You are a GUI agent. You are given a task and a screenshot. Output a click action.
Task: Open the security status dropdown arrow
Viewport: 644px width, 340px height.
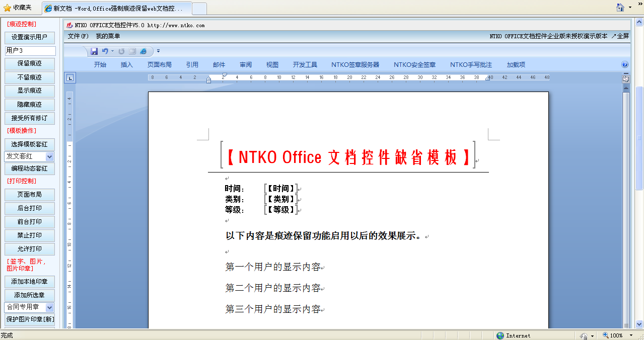592,335
